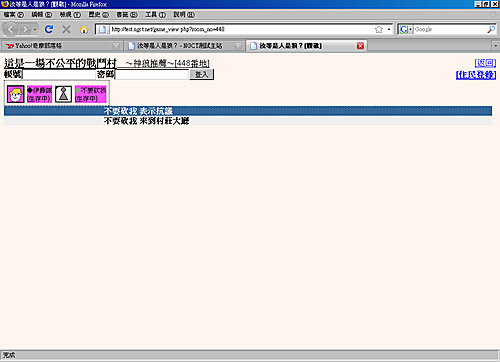Screen dimensions: 500x362
Task: Open the 檢視 (View) menu
Action: click(70, 15)
